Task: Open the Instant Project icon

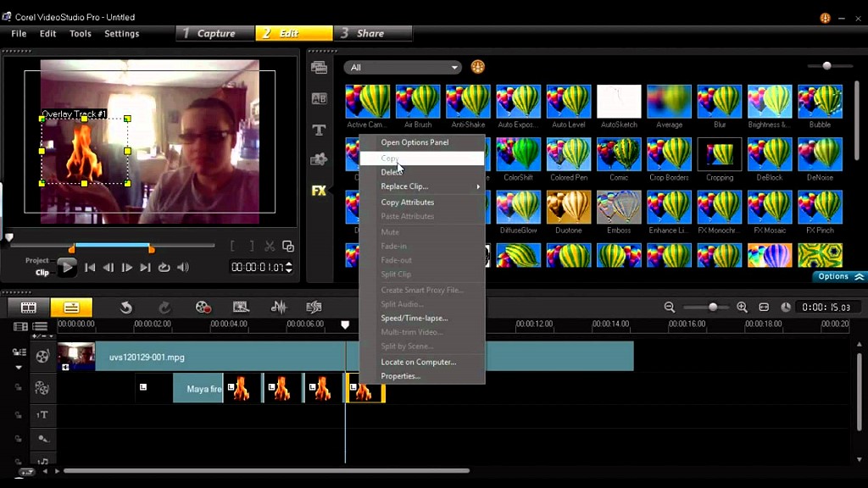Action: point(241,307)
